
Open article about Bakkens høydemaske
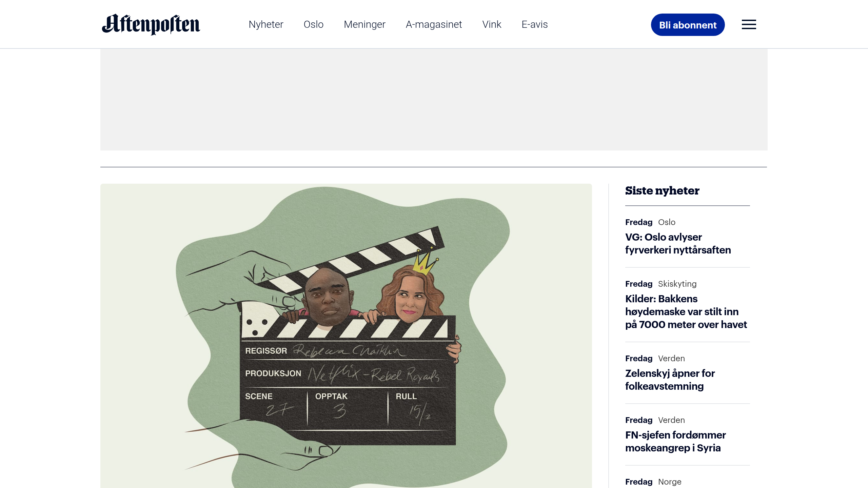click(686, 311)
